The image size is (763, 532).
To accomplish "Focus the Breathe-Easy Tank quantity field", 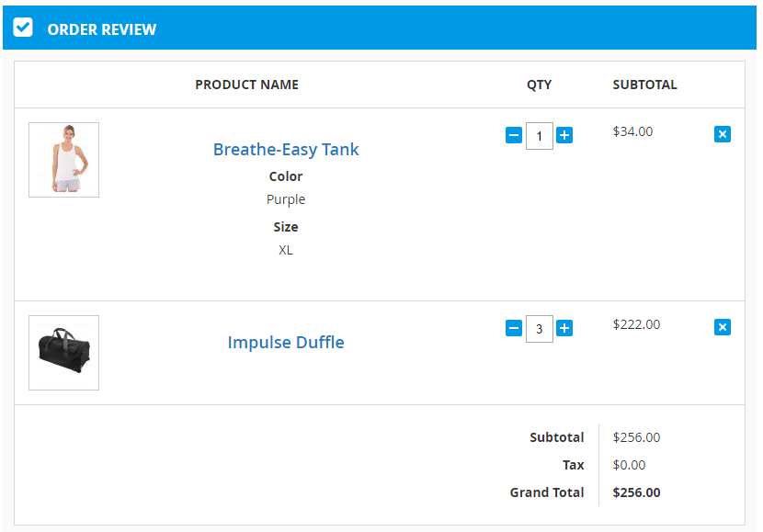I will pos(540,136).
